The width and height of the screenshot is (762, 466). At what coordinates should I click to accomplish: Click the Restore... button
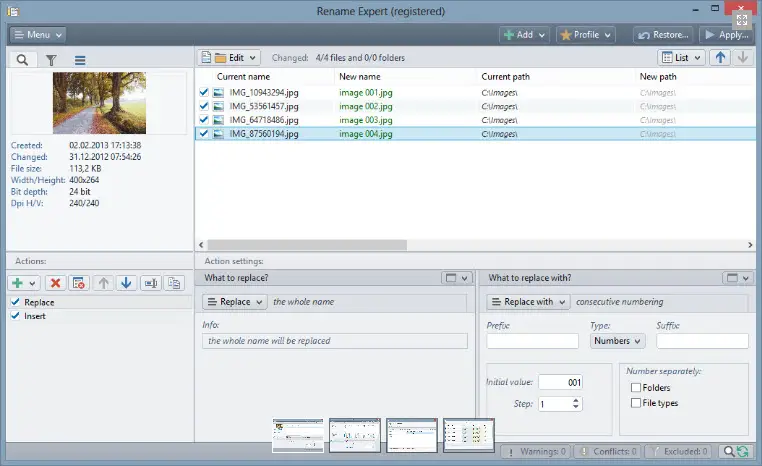[x=663, y=35]
